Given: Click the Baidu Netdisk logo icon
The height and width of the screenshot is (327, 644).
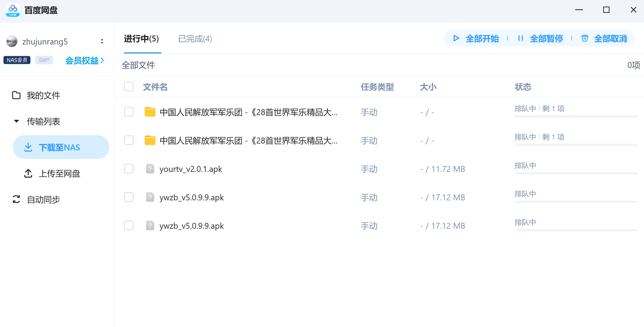Looking at the screenshot, I should [x=13, y=10].
